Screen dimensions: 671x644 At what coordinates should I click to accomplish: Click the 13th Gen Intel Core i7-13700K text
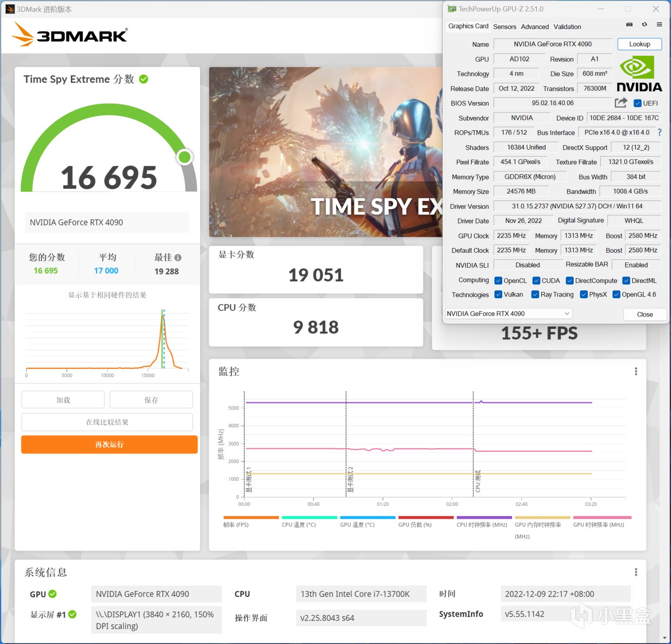pyautogui.click(x=355, y=594)
